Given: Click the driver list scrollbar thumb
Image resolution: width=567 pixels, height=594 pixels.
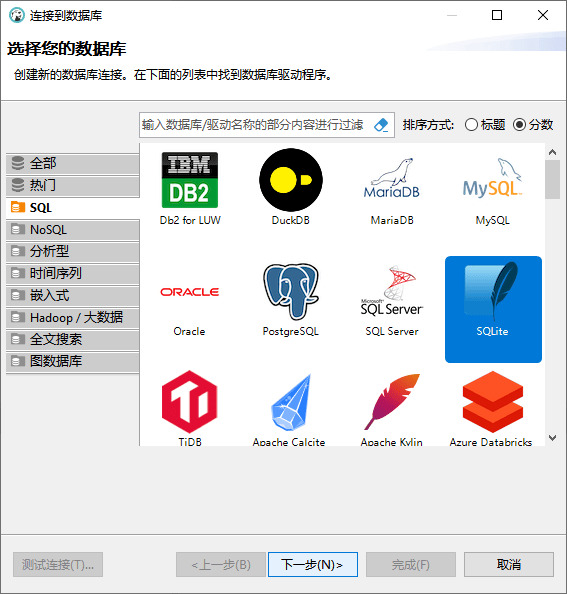Looking at the screenshot, I should pos(553,180).
